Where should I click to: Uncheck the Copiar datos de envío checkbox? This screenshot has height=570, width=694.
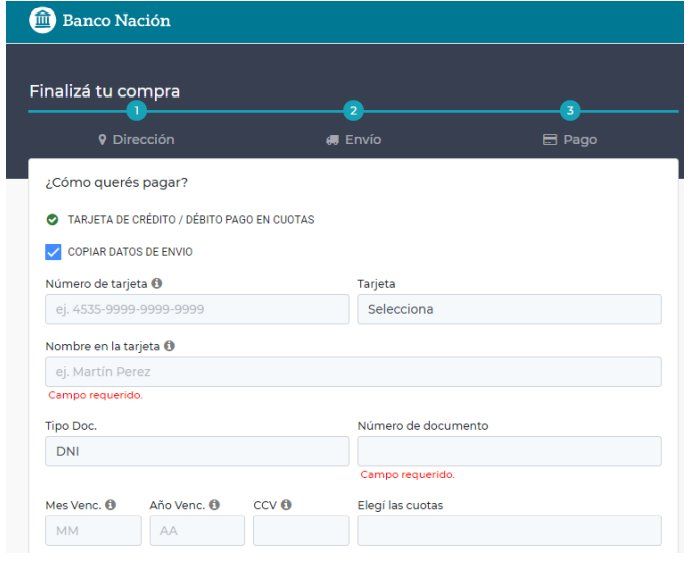point(54,251)
